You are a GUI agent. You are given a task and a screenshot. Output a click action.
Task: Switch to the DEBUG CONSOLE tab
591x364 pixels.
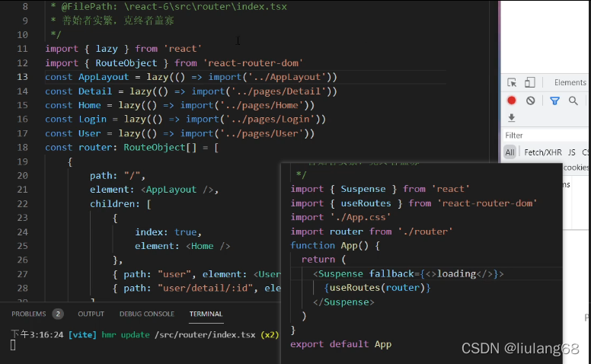147,314
